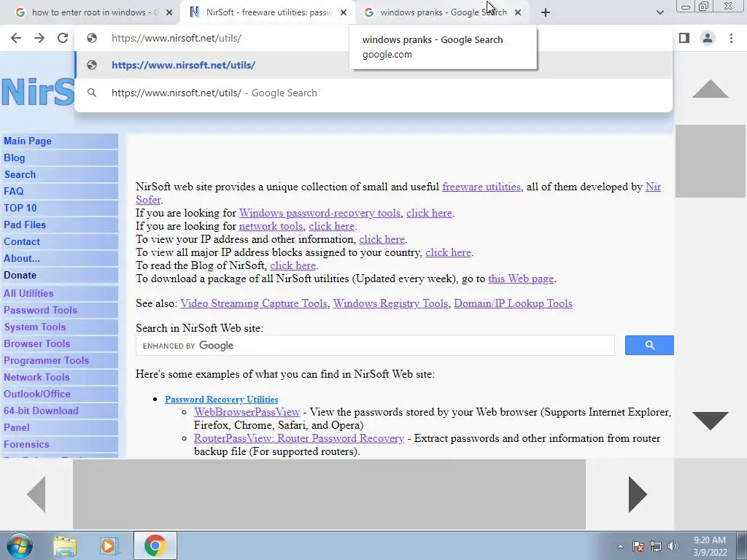The height and width of the screenshot is (560, 747).
Task: Click the gray left arrow at bottom
Action: coord(36,494)
